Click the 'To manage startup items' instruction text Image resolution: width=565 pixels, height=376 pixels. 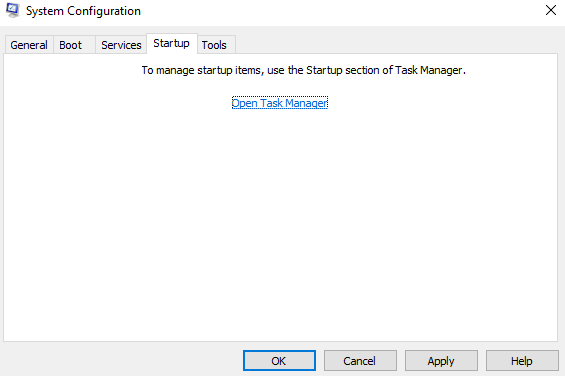pos(303,70)
